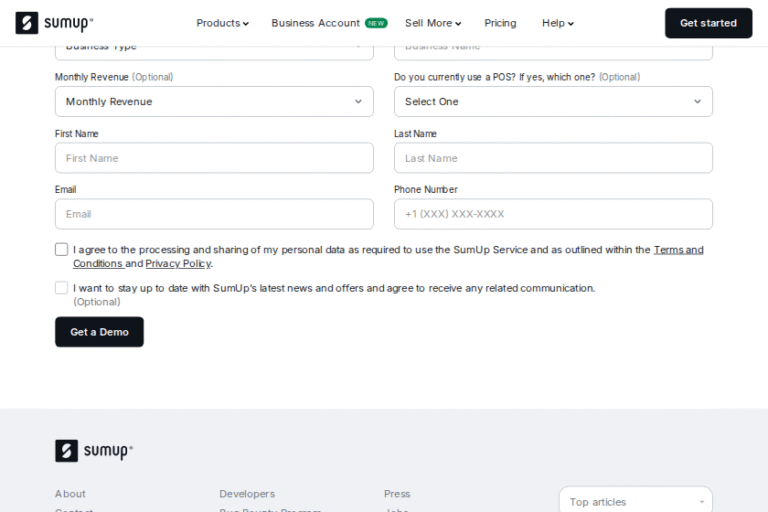The image size is (768, 512).
Task: Open the Press footer link
Action: (x=397, y=494)
